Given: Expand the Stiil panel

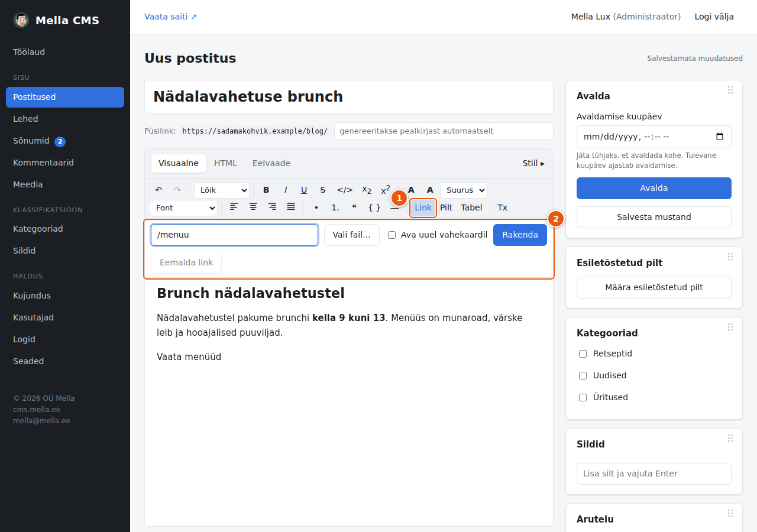Looking at the screenshot, I should (x=533, y=163).
